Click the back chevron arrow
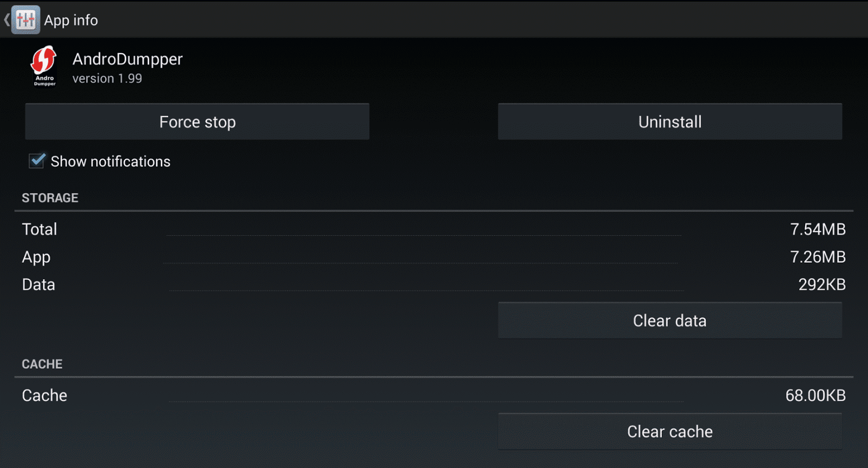Screen dimensions: 868x468 (x=7, y=20)
